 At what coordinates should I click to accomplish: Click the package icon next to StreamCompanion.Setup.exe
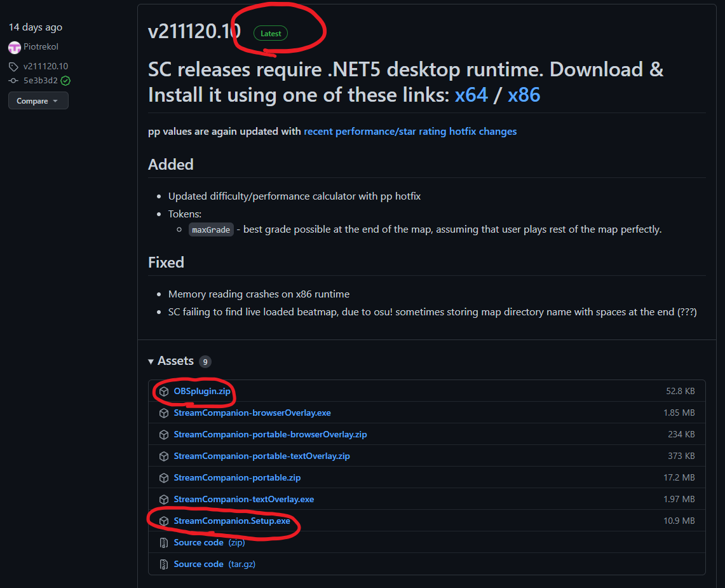tap(164, 521)
